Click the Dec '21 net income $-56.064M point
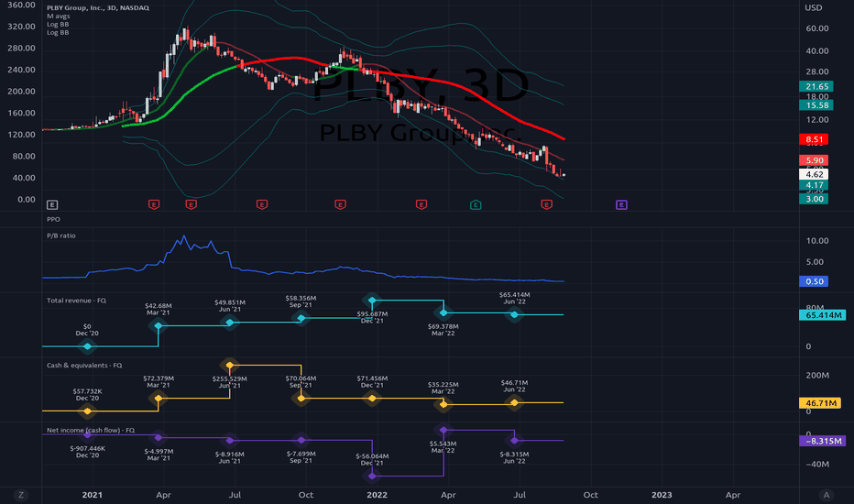 pos(372,477)
